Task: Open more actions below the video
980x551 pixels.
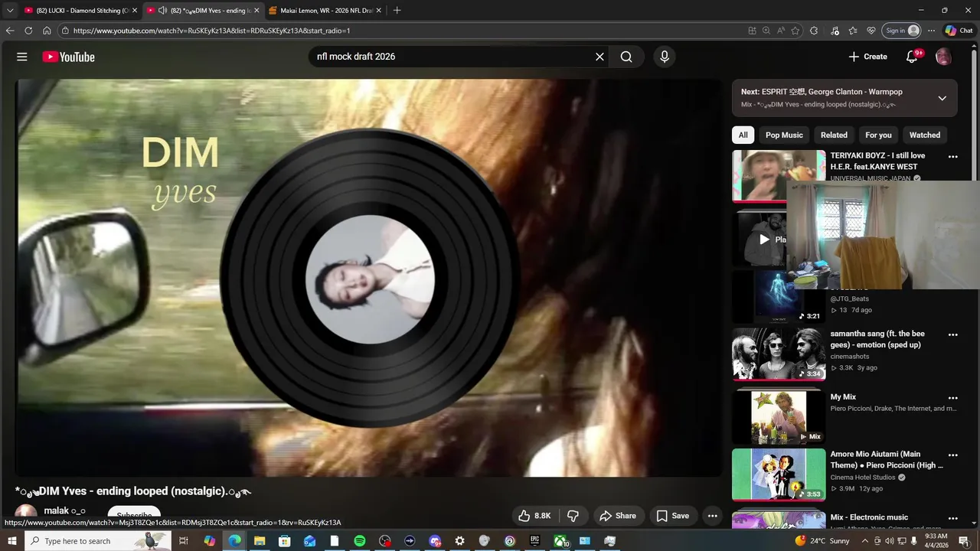Action: 712,516
